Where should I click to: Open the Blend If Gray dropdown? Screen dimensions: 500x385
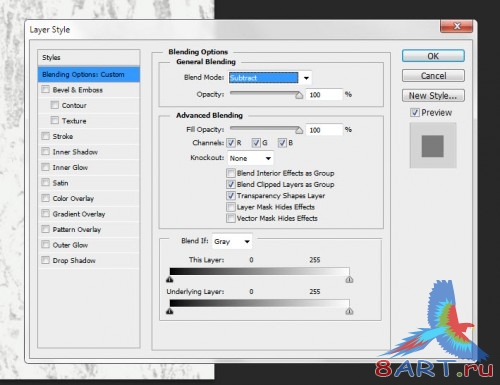click(x=232, y=241)
